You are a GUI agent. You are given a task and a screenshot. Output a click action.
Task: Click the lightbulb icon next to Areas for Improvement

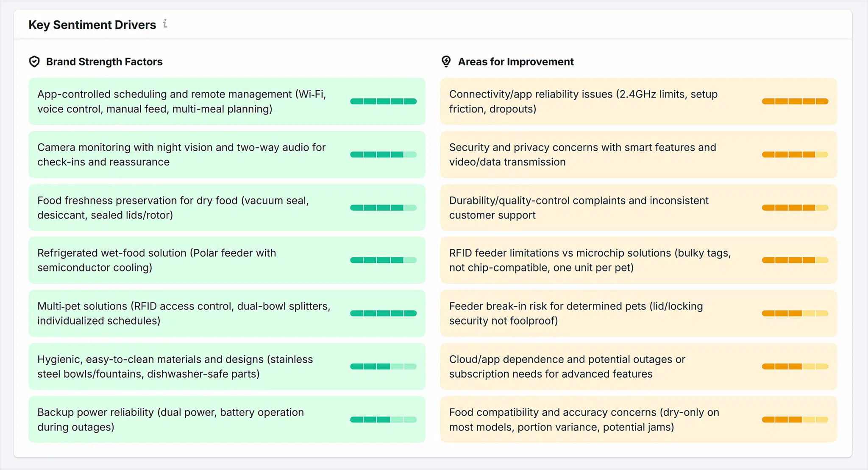[x=446, y=62]
